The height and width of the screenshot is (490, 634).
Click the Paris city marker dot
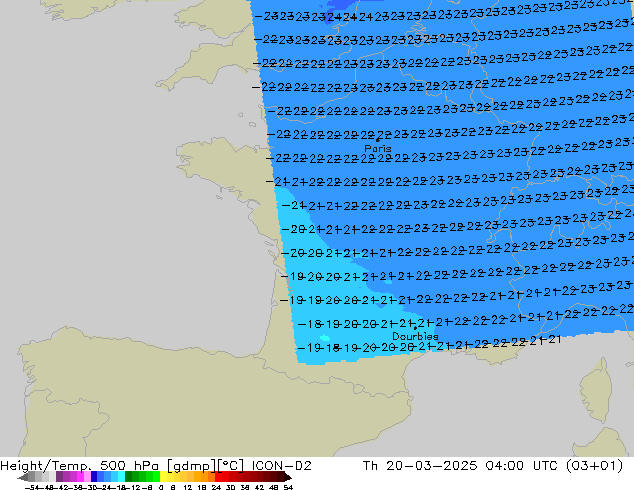[378, 140]
